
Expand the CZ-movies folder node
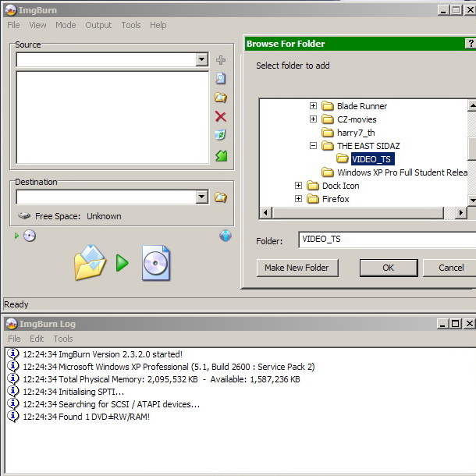pyautogui.click(x=313, y=119)
